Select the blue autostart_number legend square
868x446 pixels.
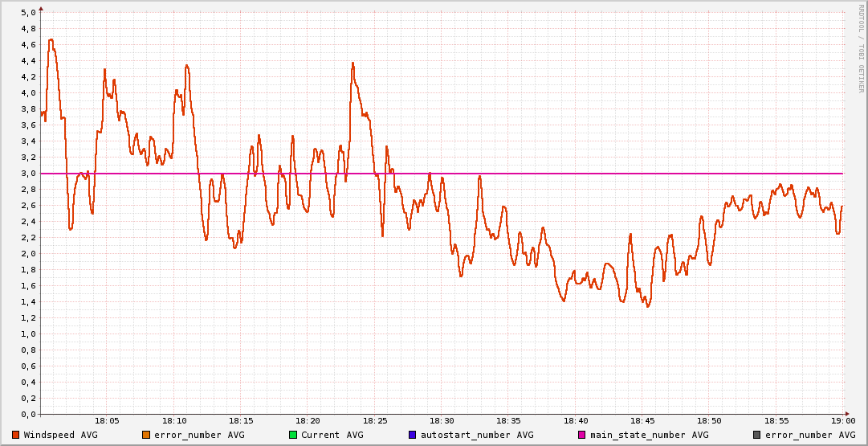tap(413, 435)
